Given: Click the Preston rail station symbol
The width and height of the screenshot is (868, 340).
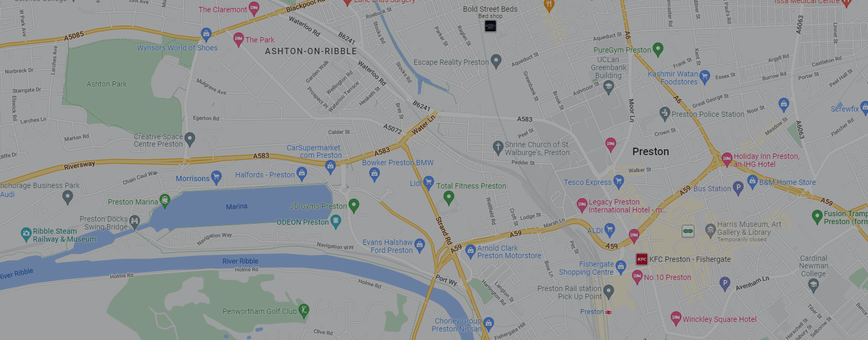Looking at the screenshot, I should (608, 312).
